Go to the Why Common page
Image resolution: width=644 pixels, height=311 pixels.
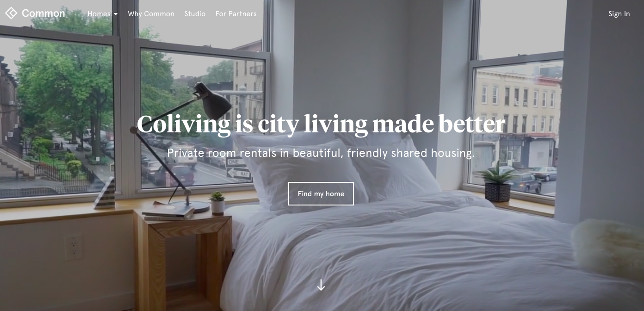click(x=151, y=14)
